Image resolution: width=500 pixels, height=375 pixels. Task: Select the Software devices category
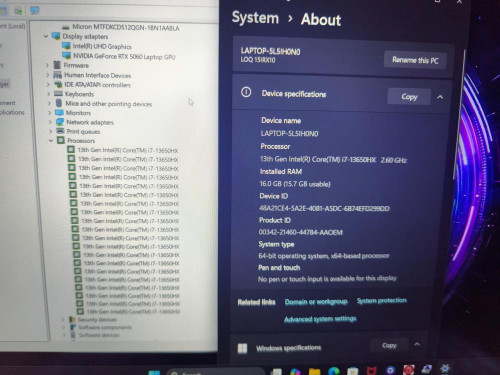point(99,335)
